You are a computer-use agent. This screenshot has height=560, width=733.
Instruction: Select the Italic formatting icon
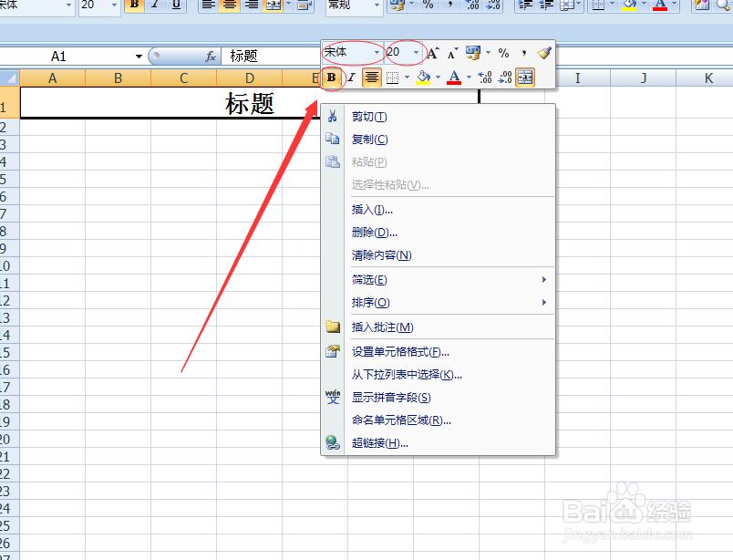tap(351, 77)
